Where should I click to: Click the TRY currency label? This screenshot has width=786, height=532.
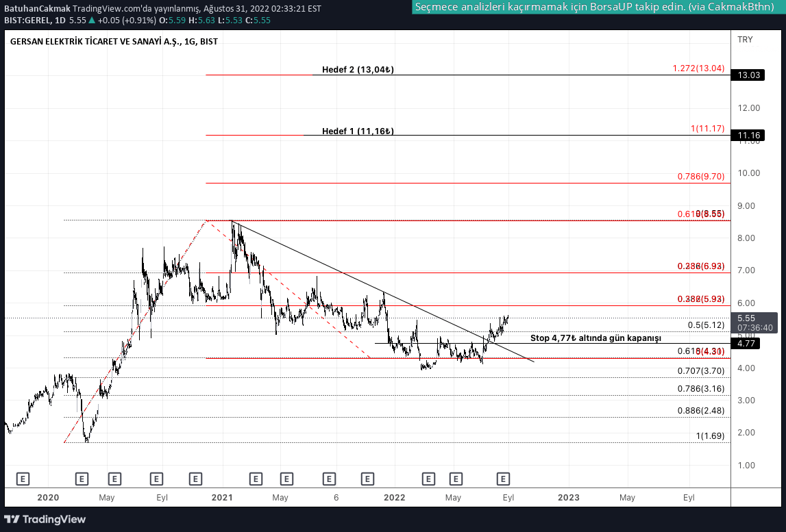point(745,40)
